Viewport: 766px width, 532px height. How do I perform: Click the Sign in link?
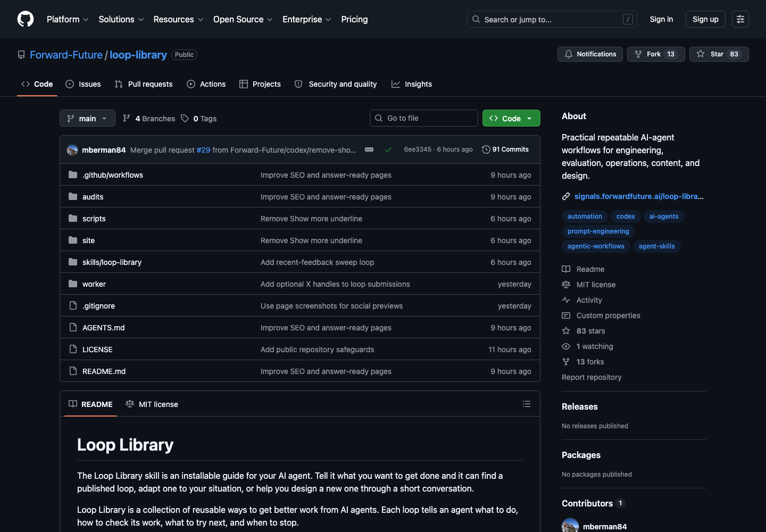661,19
